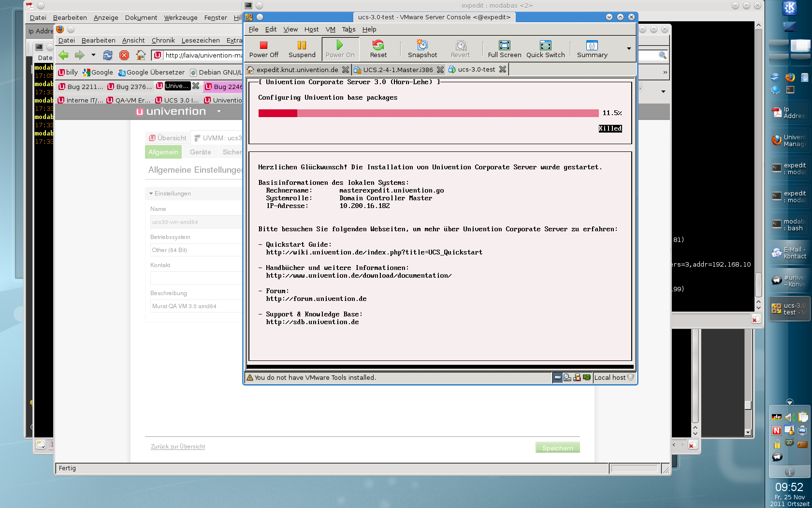This screenshot has width=812, height=508.
Task: Expand the VMware toolbar overflow arrow
Action: [x=628, y=48]
